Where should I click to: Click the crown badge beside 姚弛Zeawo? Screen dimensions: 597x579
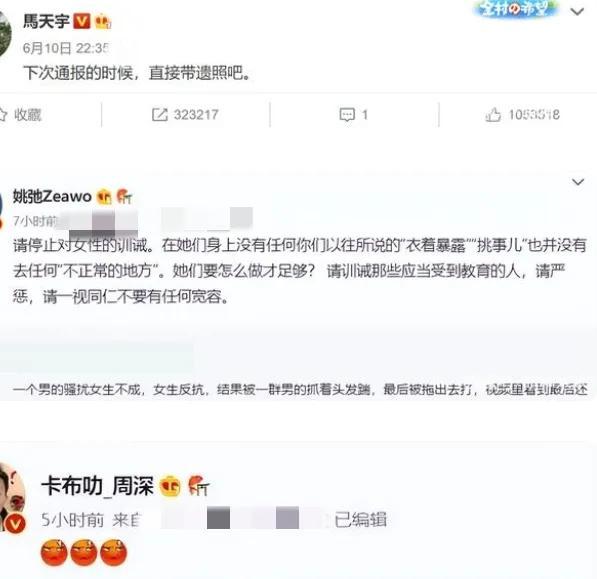pyautogui.click(x=104, y=197)
